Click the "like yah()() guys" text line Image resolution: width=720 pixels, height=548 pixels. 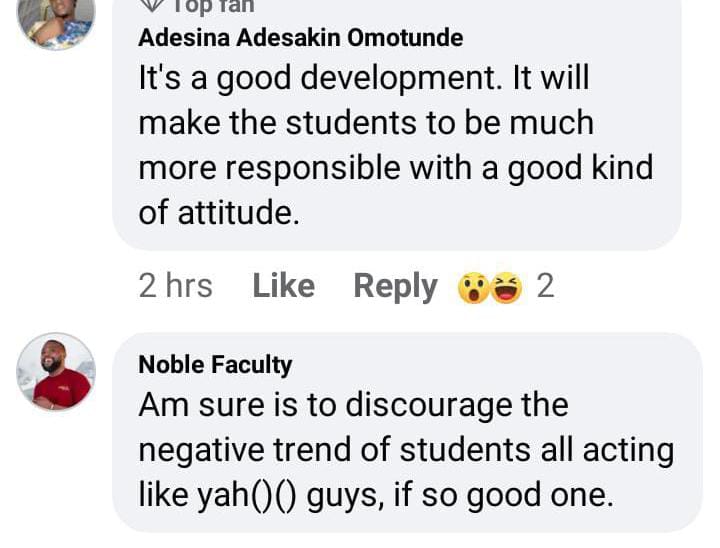click(375, 495)
